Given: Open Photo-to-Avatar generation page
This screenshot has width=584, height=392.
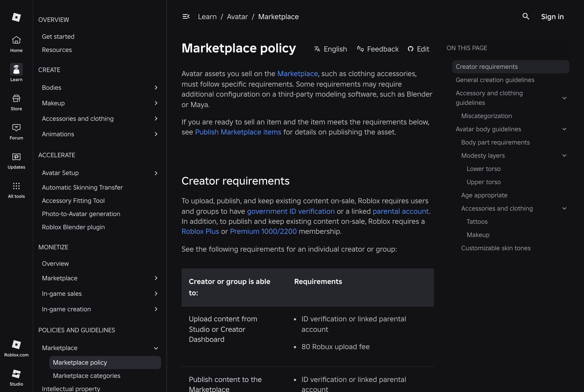Looking at the screenshot, I should (81, 214).
